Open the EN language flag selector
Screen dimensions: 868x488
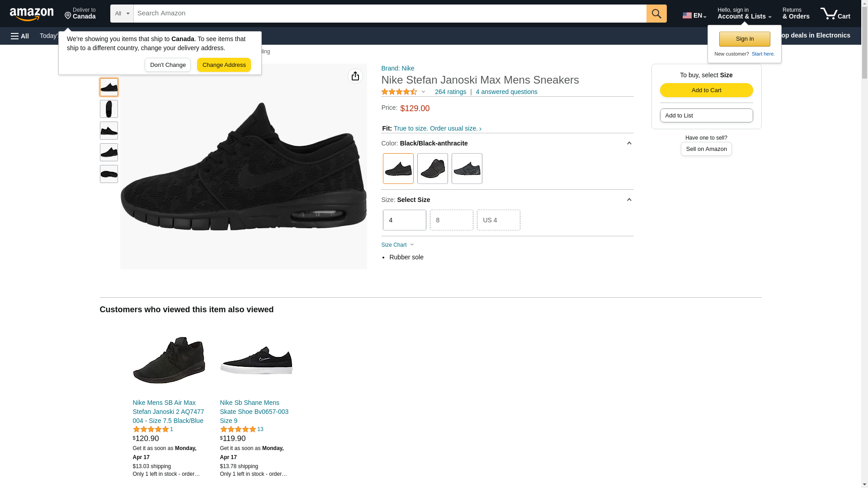(x=694, y=15)
